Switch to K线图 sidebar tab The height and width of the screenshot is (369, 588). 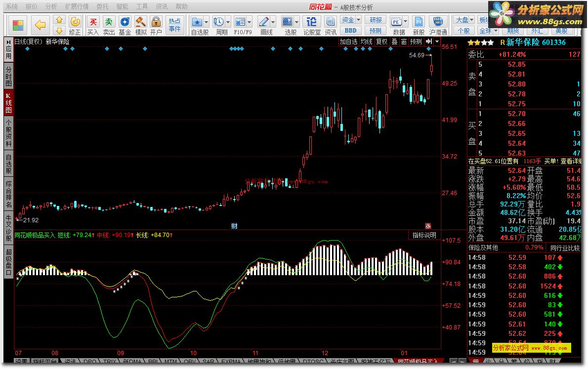coord(8,103)
